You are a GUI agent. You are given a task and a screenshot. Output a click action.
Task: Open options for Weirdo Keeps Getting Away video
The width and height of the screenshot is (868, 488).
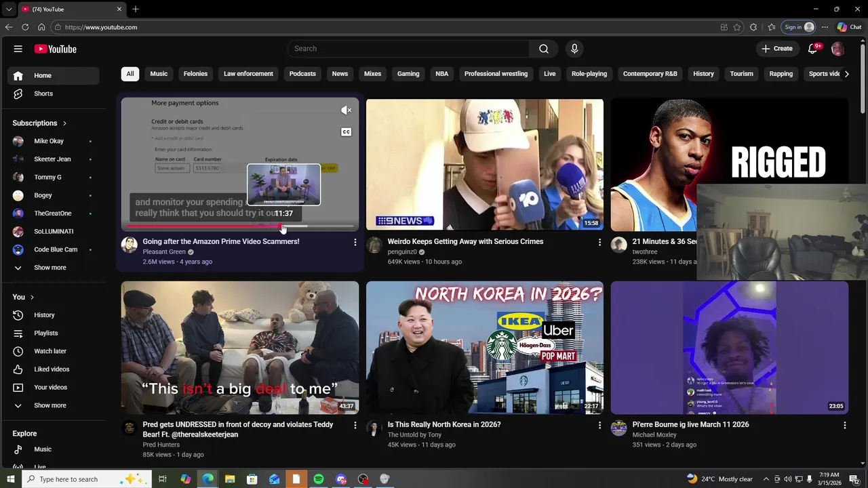click(x=599, y=242)
